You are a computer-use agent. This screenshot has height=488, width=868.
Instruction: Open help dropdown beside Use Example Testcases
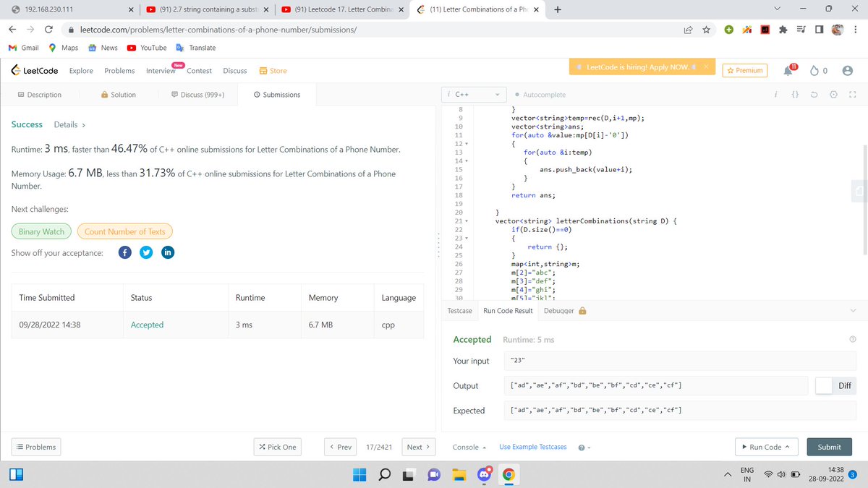[x=584, y=448]
